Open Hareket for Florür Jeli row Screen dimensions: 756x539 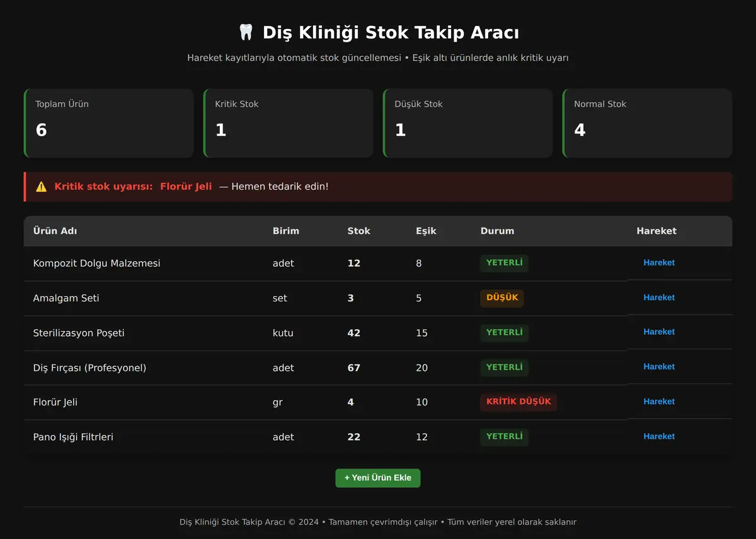[659, 402]
